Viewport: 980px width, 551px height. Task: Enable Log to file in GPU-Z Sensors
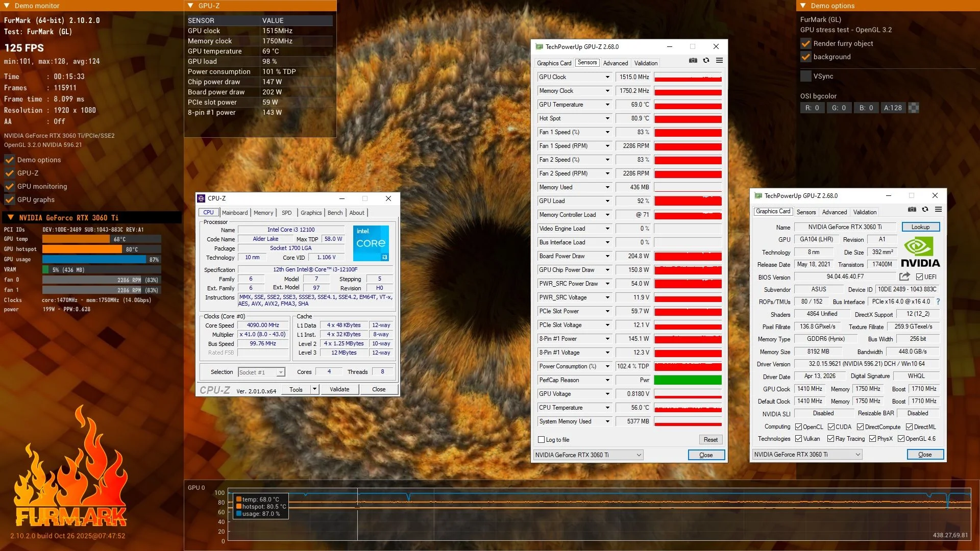pyautogui.click(x=542, y=440)
